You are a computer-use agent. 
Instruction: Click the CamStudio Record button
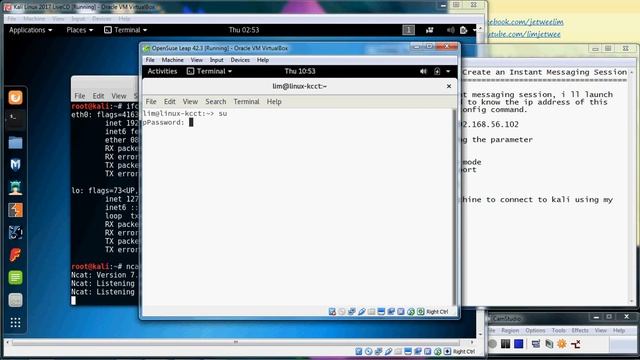point(492,344)
